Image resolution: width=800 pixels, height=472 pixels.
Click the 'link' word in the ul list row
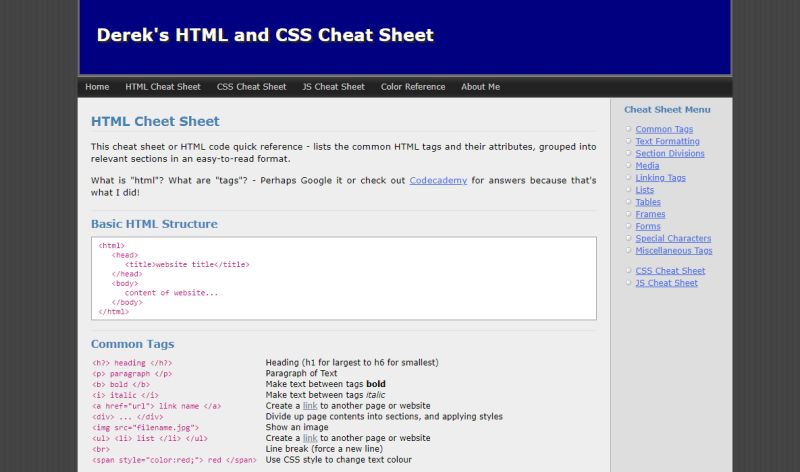[310, 438]
